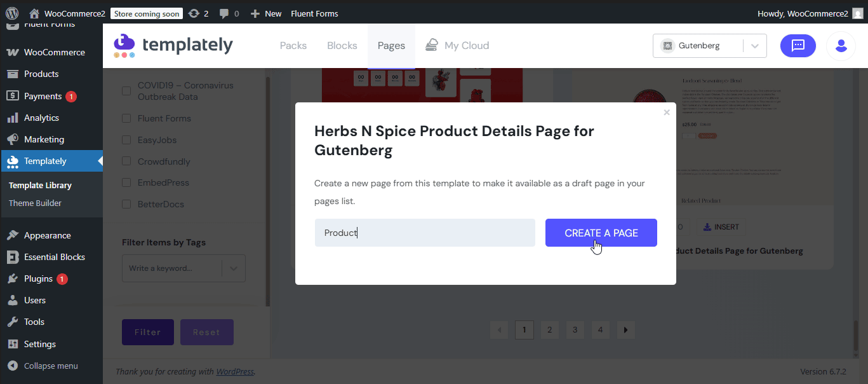This screenshot has height=384, width=868.
Task: Open WooCommerce sidebar menu
Action: click(51, 52)
